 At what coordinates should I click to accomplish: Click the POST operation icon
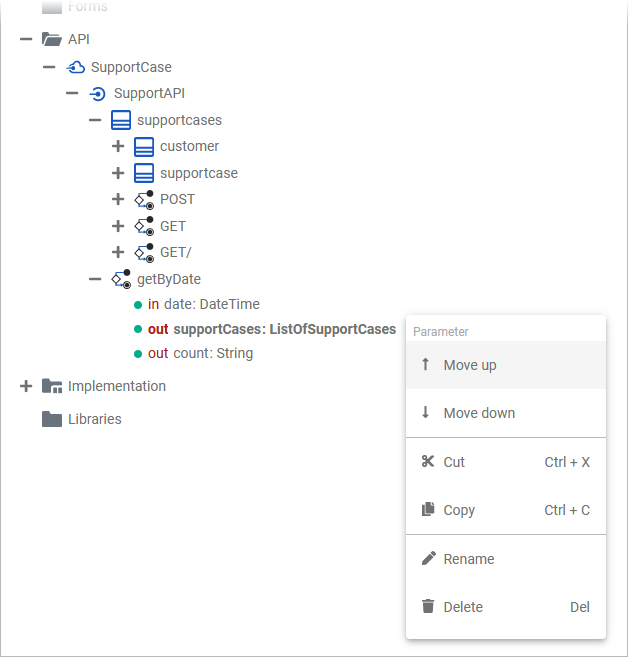(x=144, y=199)
